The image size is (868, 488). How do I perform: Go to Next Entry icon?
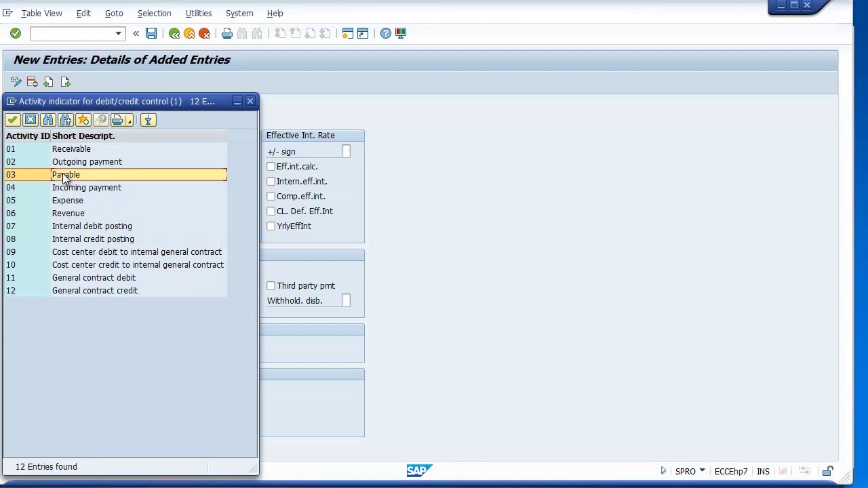65,82
